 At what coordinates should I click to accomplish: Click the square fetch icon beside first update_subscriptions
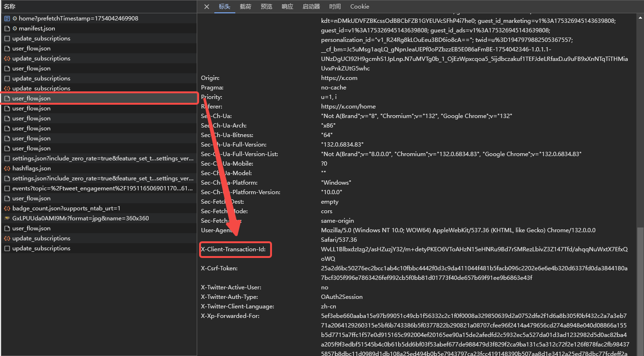[7, 38]
